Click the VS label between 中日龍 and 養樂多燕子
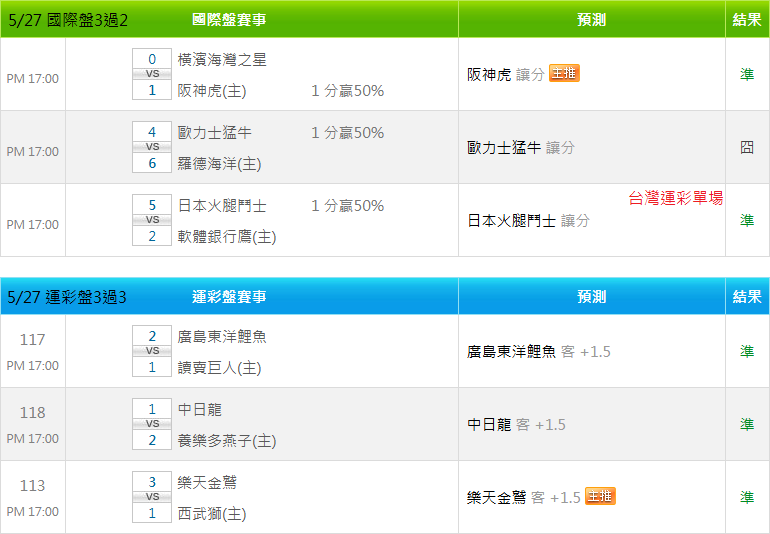Screen dimensions: 770x534 pyautogui.click(x=152, y=423)
